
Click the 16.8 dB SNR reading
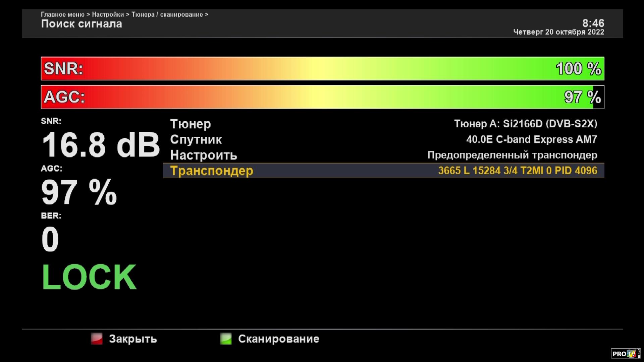click(x=100, y=145)
